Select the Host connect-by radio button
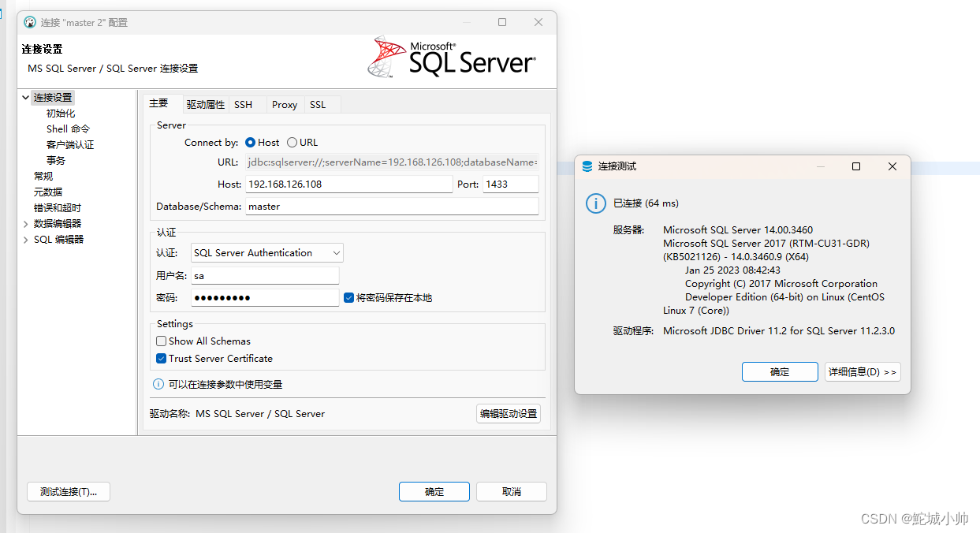980x533 pixels. tap(251, 143)
